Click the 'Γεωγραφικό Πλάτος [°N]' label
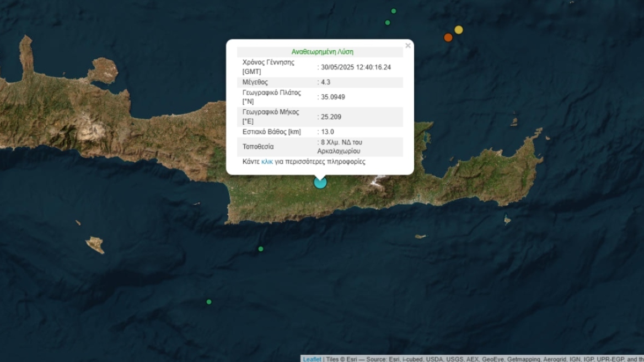This screenshot has width=644, height=362. [x=271, y=97]
